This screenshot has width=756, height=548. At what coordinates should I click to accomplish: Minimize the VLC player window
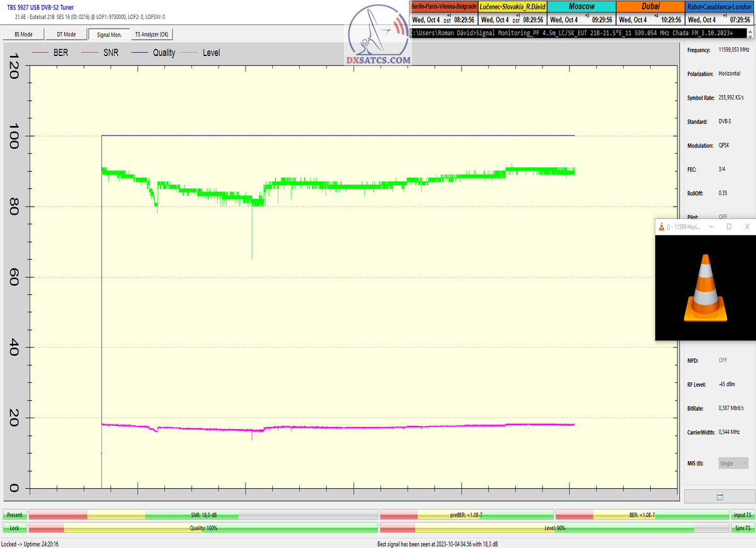(711, 227)
